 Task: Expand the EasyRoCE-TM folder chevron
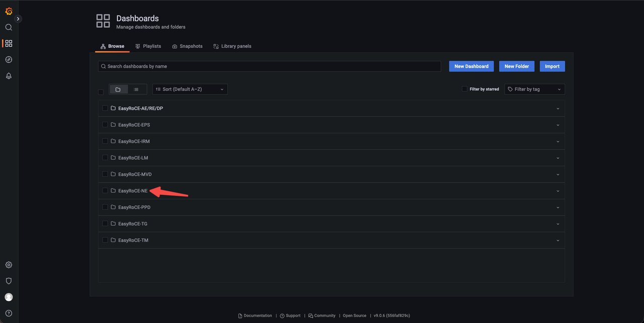click(x=558, y=240)
